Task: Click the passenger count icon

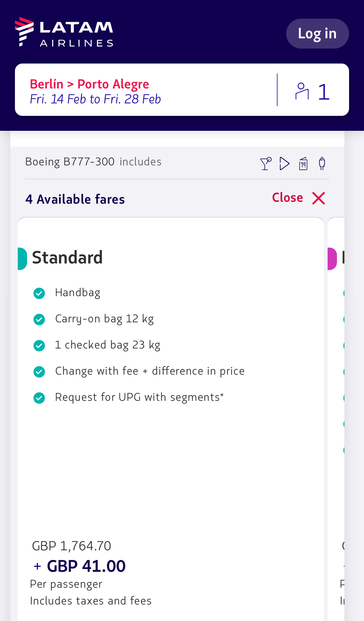Action: coord(302,91)
